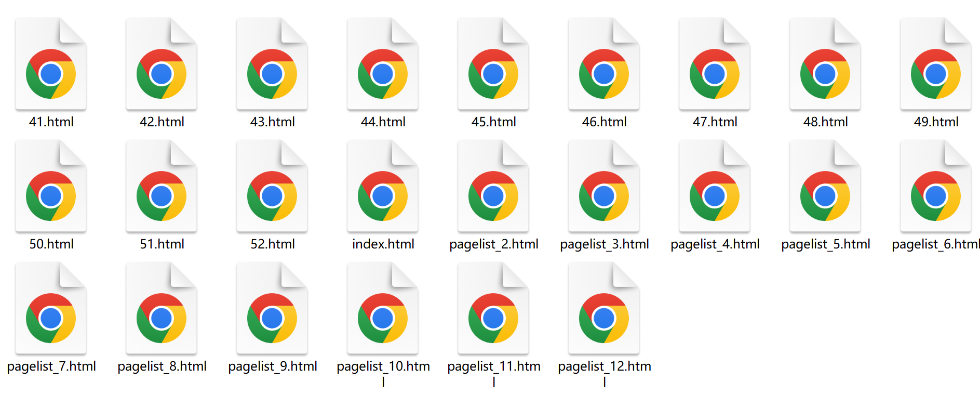The image size is (980, 407).
Task: Select the 41.html file icon
Action: click(x=51, y=64)
